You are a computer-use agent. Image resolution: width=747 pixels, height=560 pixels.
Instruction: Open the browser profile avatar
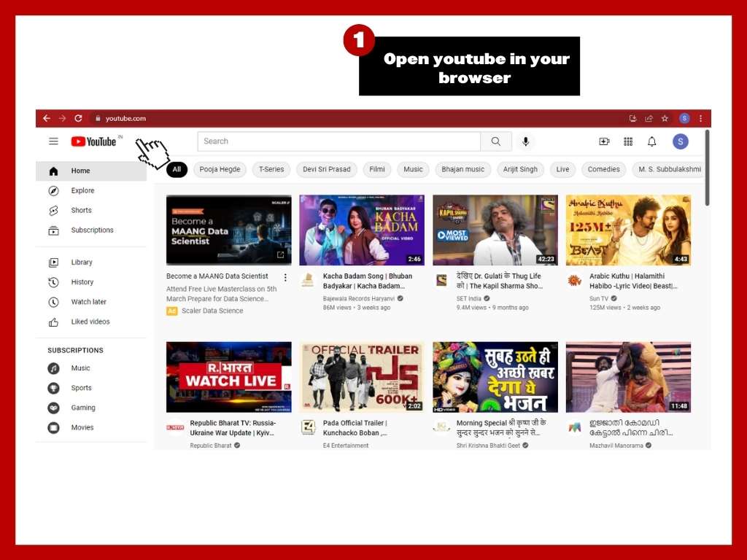(684, 119)
